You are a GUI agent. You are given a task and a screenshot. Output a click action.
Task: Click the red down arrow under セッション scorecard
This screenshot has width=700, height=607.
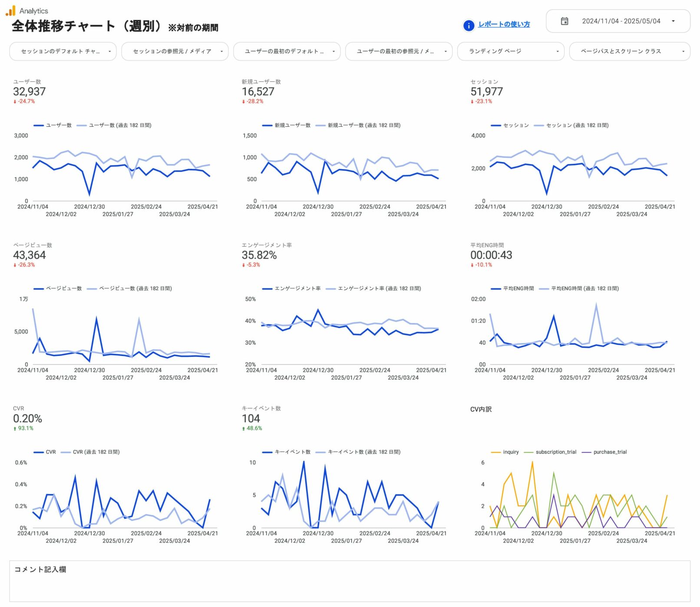tap(472, 102)
